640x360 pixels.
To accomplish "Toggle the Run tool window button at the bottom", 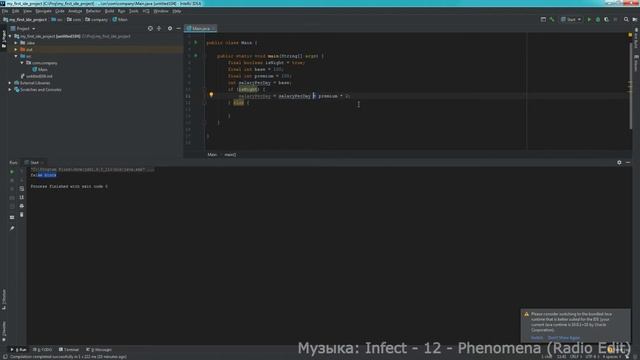I will (x=19, y=350).
